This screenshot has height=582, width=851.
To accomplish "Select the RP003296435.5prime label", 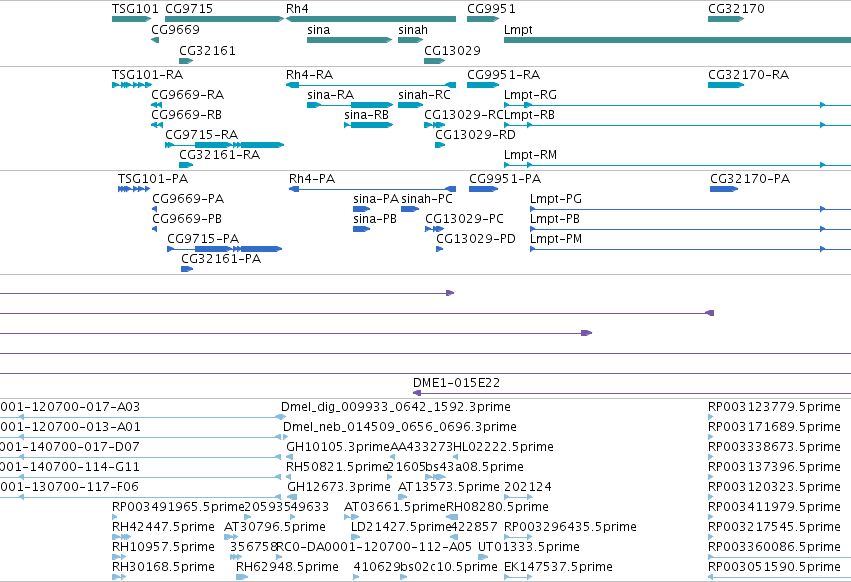I will [x=570, y=527].
